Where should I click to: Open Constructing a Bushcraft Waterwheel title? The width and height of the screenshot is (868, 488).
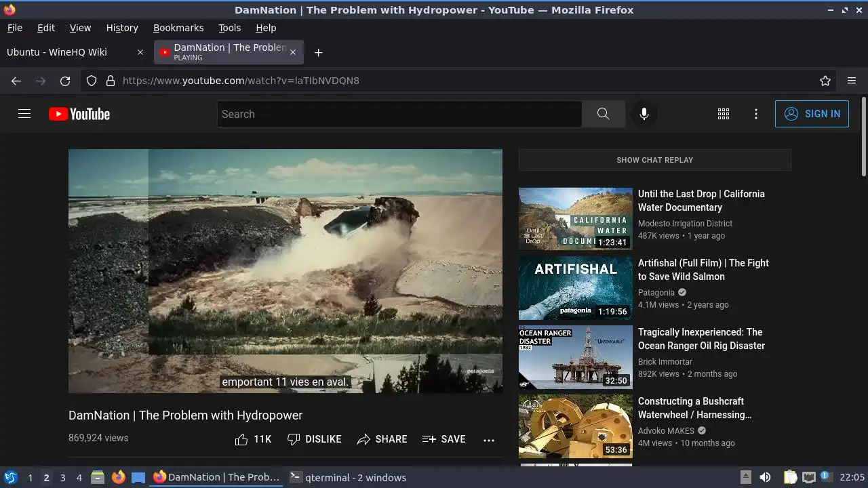(x=695, y=408)
